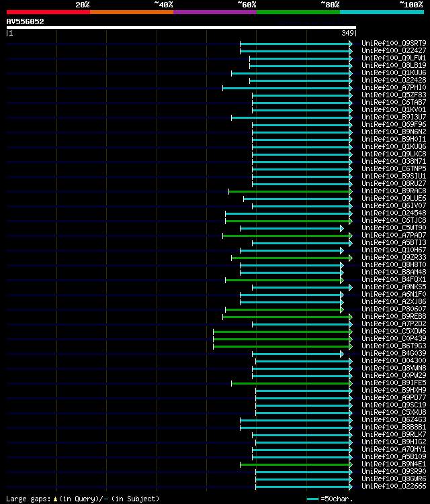
Task: Open hit UniRef100_Q1KV01
Action: click(394, 109)
